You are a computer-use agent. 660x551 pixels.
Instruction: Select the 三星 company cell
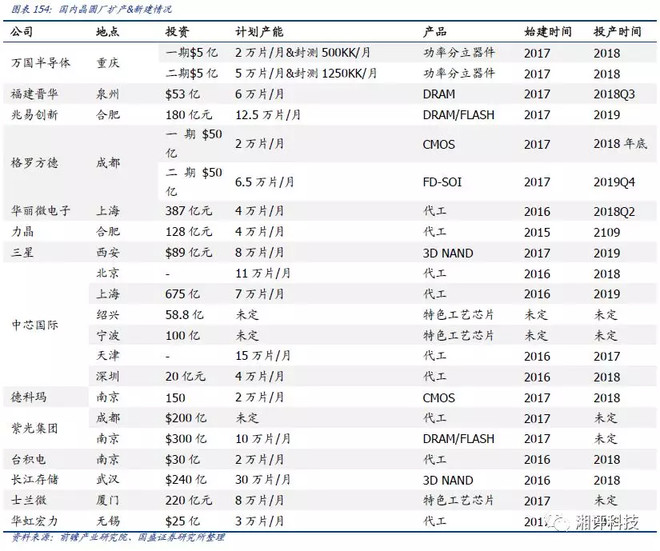pyautogui.click(x=22, y=252)
